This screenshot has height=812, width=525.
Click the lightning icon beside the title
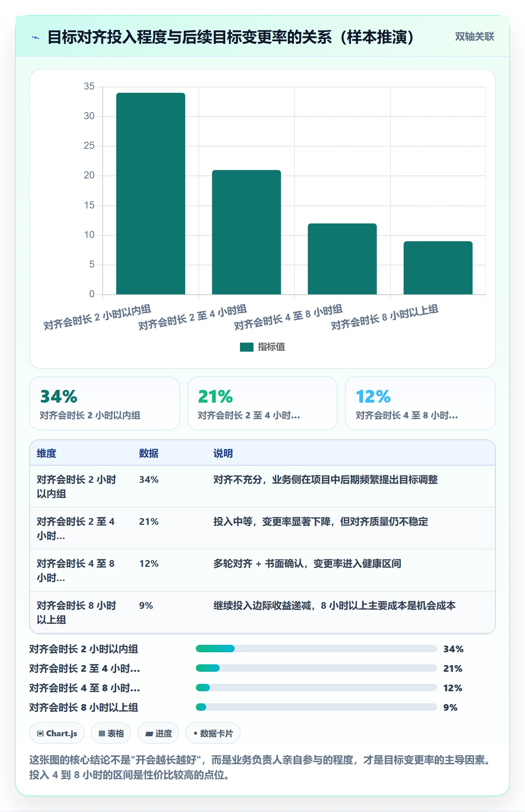(x=36, y=37)
